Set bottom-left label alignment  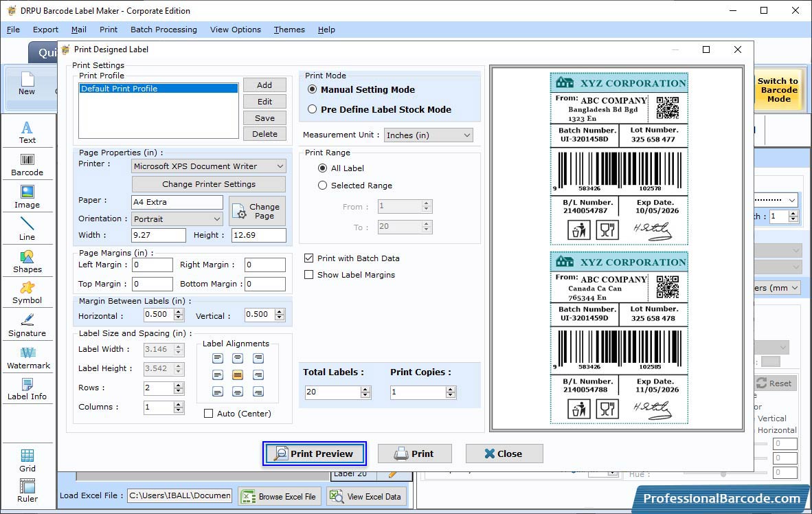coord(218,392)
